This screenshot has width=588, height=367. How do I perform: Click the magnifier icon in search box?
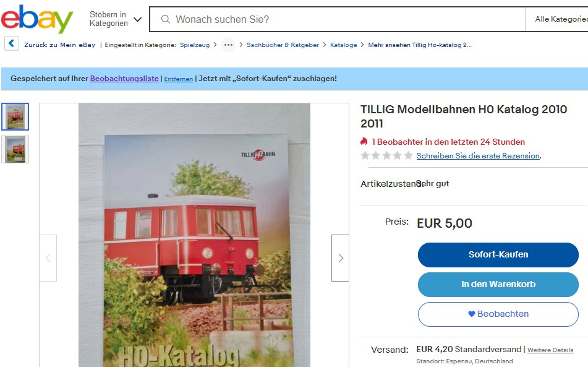(165, 19)
